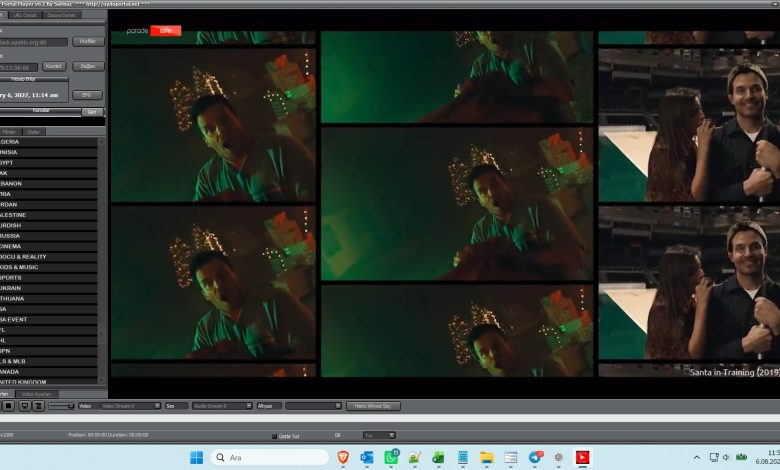Click the Profiller button
This screenshot has width=780, height=470.
pos(88,41)
